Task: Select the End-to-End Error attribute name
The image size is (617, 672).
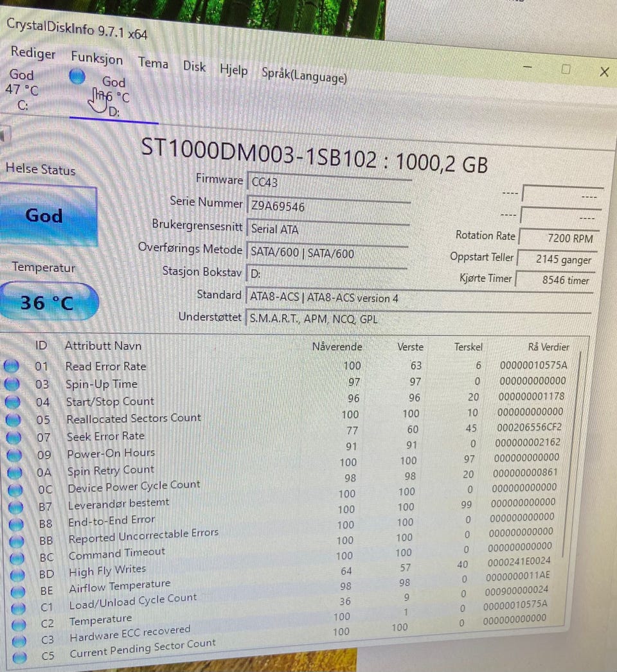Action: pos(111,521)
